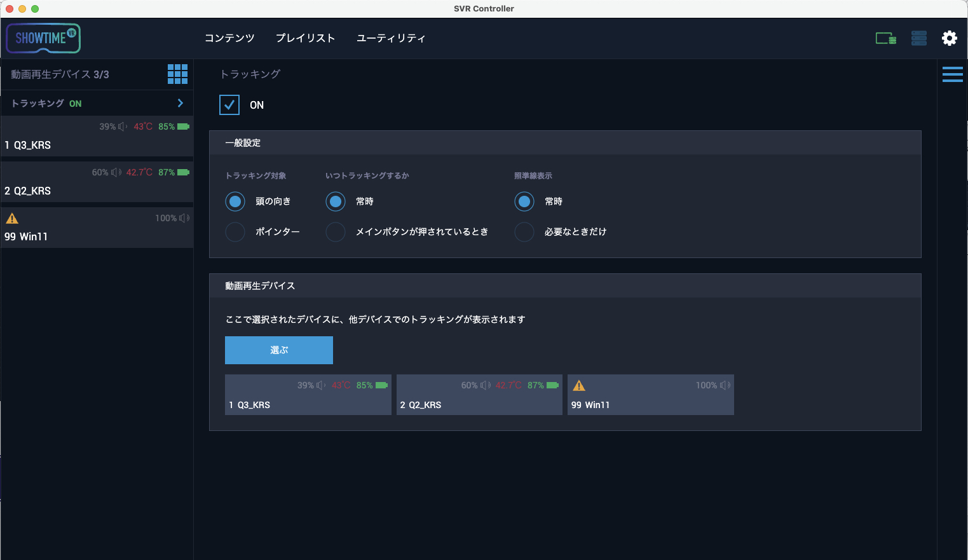Click the ここで選択されたデバイスに description text

click(x=375, y=320)
